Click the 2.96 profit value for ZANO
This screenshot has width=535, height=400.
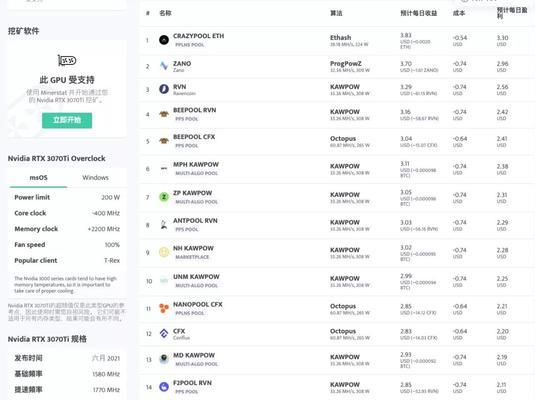click(502, 63)
